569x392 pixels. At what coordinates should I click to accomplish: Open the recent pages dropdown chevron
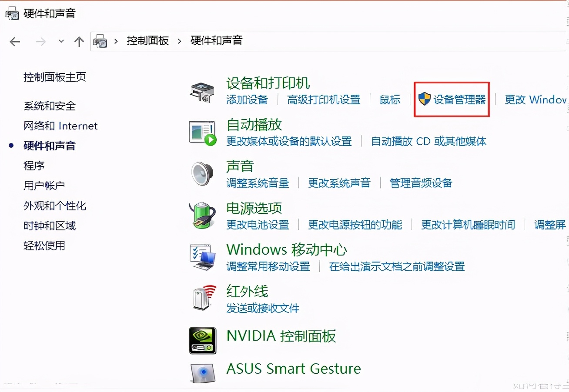[x=61, y=42]
